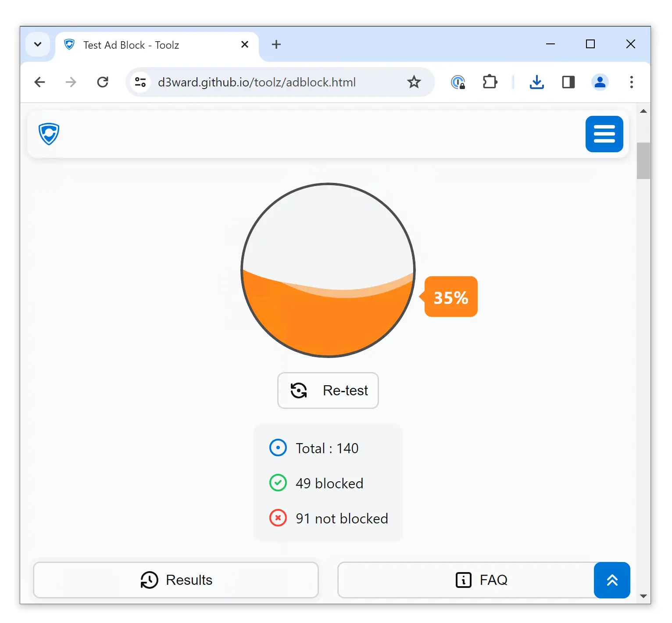Bookmark this page with the star
The image size is (672, 623).
(414, 82)
